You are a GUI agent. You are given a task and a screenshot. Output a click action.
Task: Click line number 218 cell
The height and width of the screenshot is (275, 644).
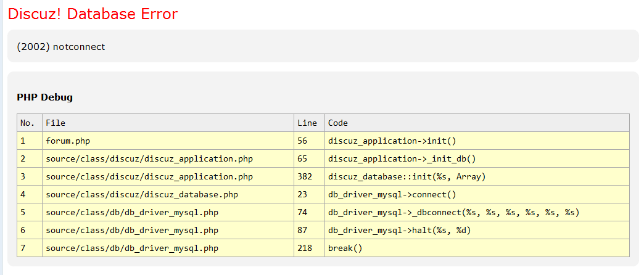click(309, 248)
